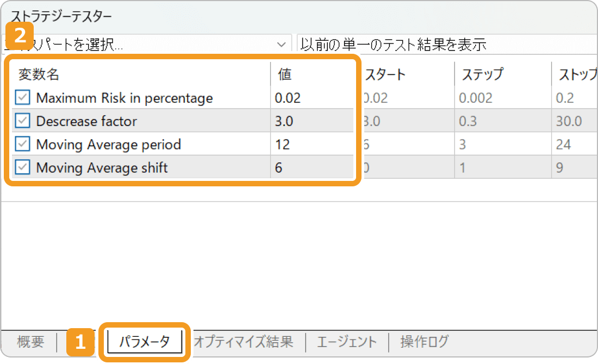Toggle the Moving Average shift checkbox
Viewport: 598px width, 364px height.
pyautogui.click(x=23, y=167)
